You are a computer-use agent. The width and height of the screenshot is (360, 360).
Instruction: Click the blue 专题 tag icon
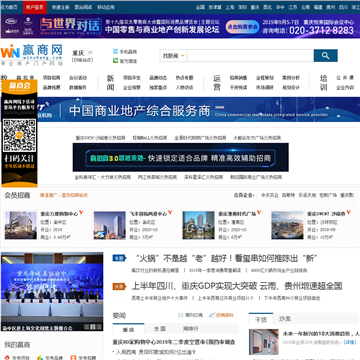point(119,258)
